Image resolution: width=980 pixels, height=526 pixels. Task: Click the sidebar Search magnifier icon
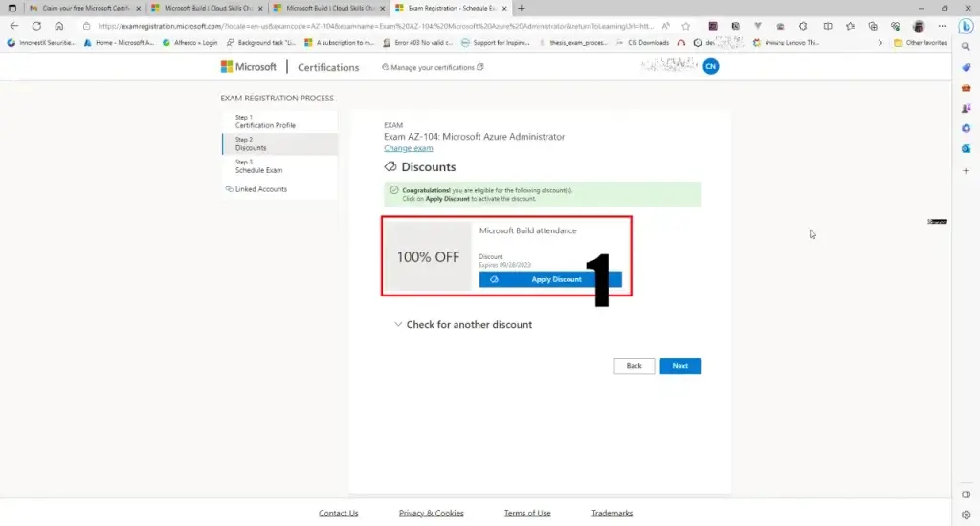pos(967,47)
